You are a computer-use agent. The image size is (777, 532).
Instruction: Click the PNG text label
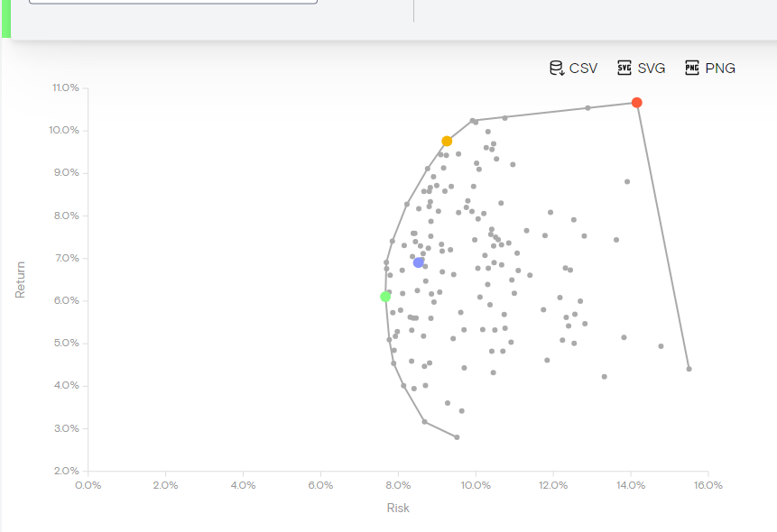[x=720, y=69]
